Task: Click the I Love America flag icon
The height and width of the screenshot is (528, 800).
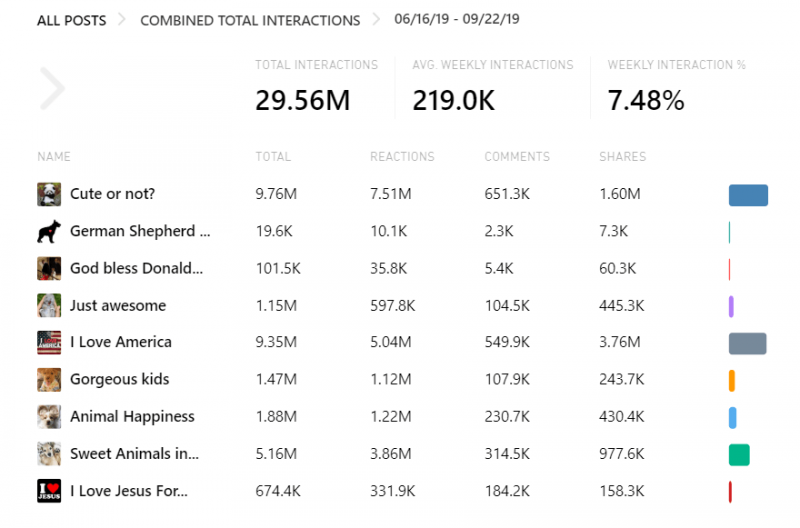Action: point(49,342)
